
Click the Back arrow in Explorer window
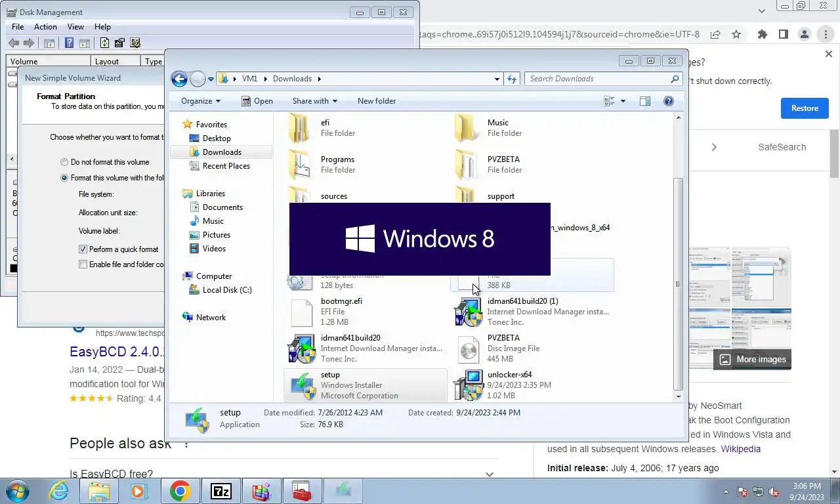click(x=179, y=79)
